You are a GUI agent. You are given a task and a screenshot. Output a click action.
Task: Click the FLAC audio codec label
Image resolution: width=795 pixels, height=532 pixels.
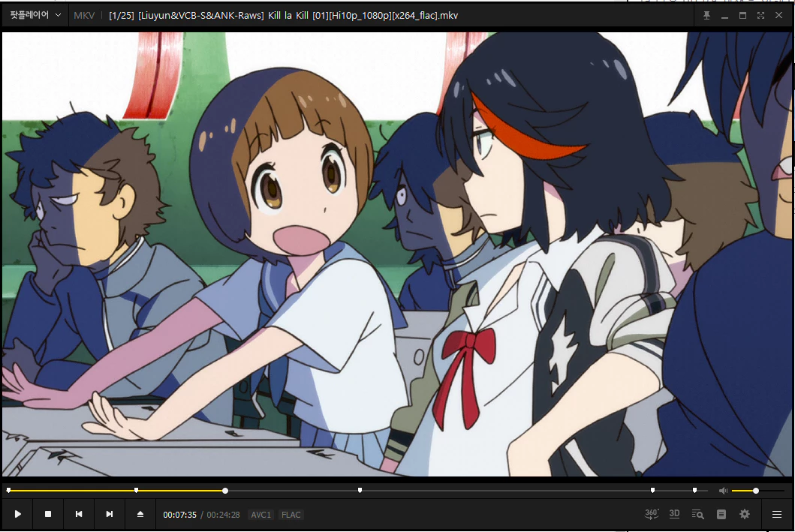point(291,515)
